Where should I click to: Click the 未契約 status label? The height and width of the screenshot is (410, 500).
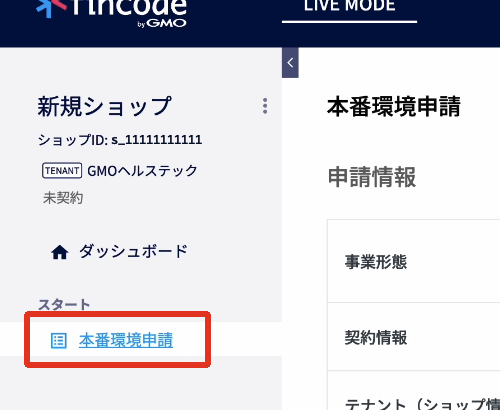tap(63, 198)
